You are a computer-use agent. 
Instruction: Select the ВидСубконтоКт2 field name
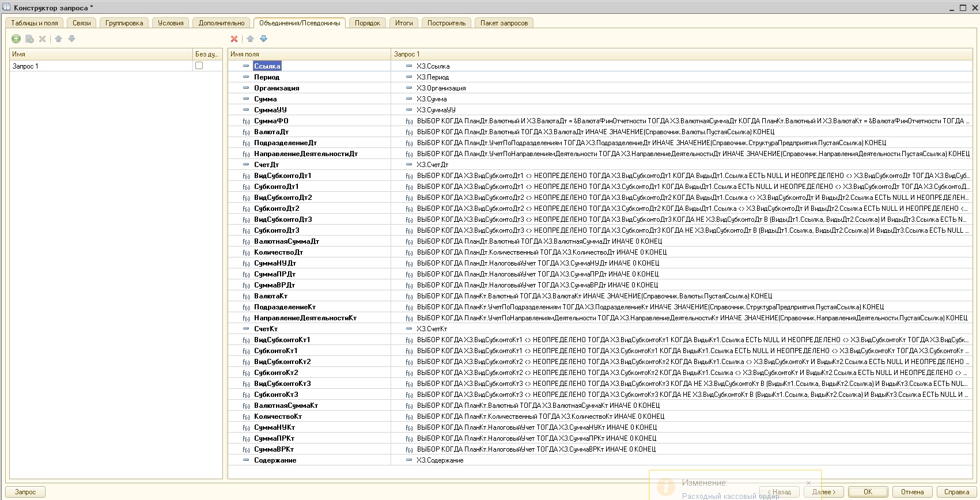pos(282,362)
